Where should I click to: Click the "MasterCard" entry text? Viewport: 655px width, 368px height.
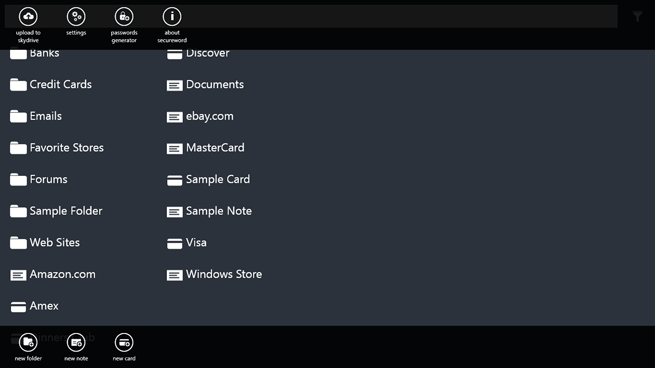click(215, 147)
